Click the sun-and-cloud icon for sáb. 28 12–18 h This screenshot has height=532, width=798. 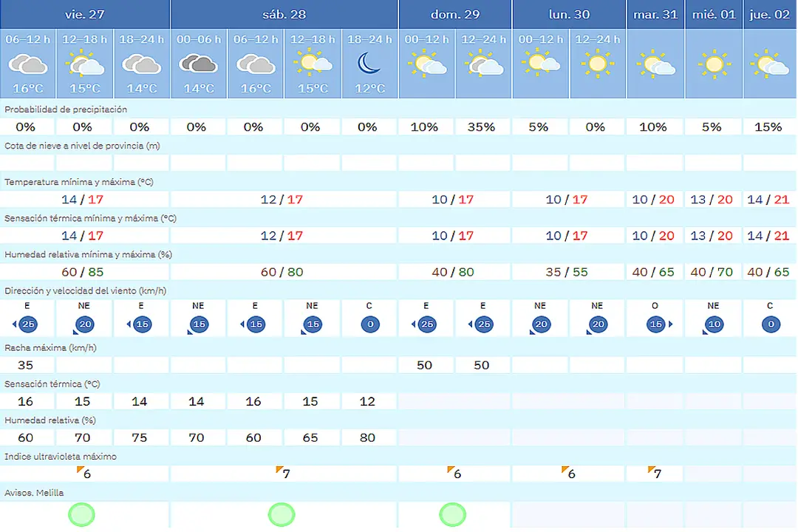(313, 63)
